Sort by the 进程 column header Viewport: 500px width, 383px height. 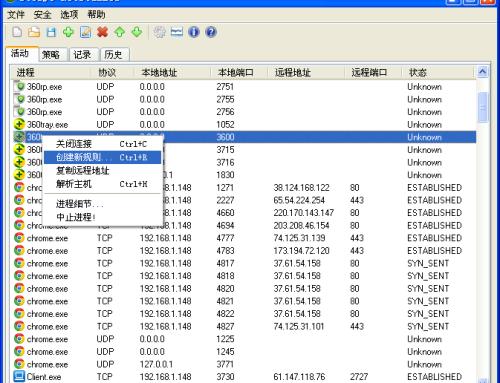point(50,72)
